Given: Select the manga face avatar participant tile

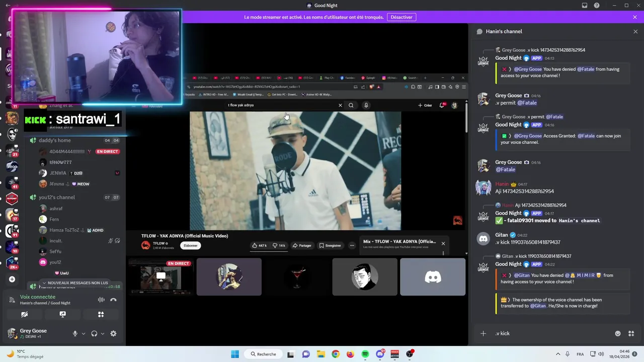Looking at the screenshot, I should 365,277.
